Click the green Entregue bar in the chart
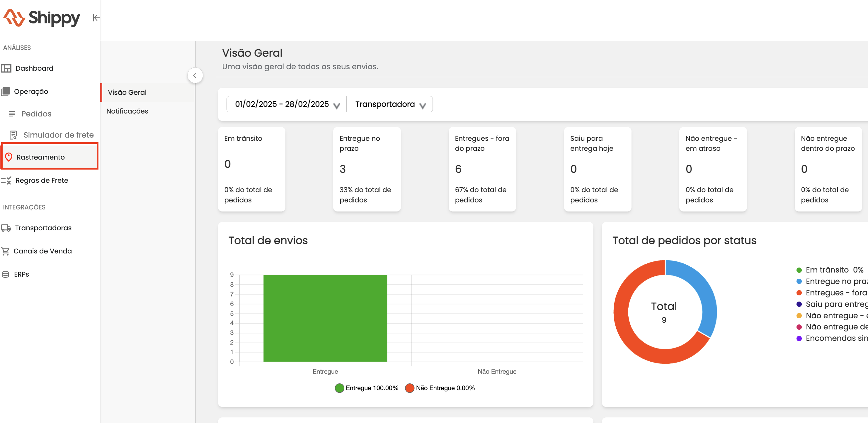This screenshot has height=423, width=868. (x=325, y=318)
